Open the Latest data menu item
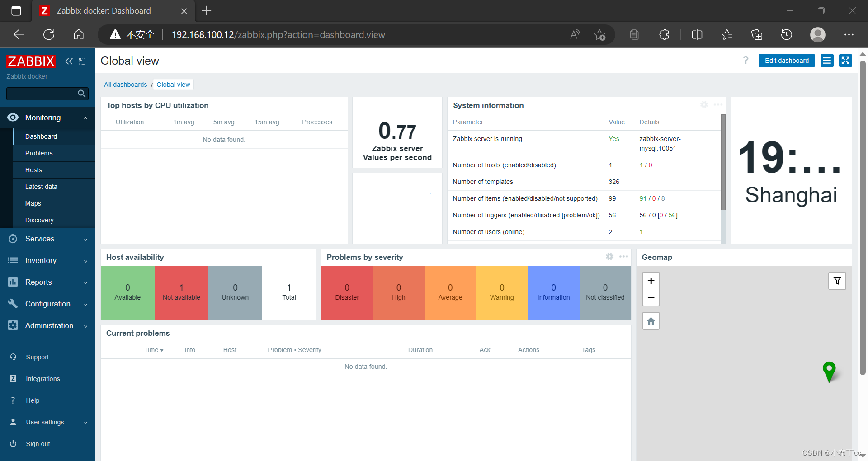Screen dimensions: 868x461 pos(54,187)
